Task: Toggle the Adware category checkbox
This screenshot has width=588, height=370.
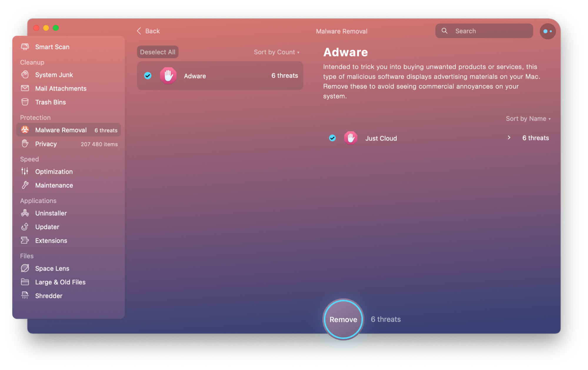Action: pos(148,76)
